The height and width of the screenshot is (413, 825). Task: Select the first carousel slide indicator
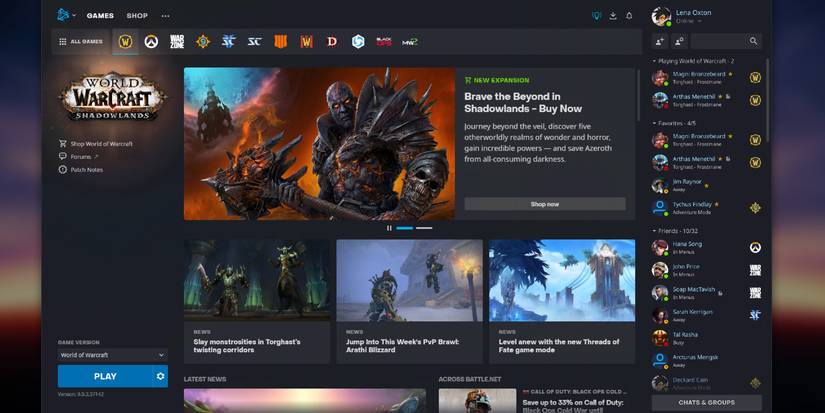pyautogui.click(x=405, y=228)
